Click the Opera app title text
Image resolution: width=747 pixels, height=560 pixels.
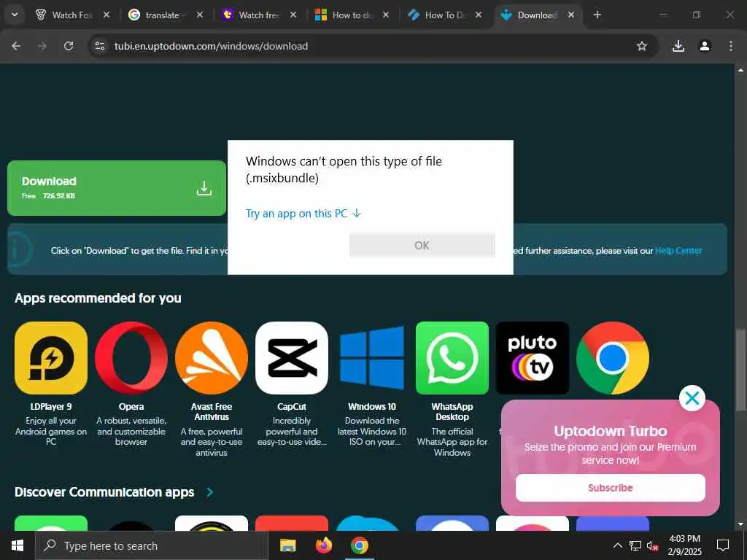coord(131,407)
